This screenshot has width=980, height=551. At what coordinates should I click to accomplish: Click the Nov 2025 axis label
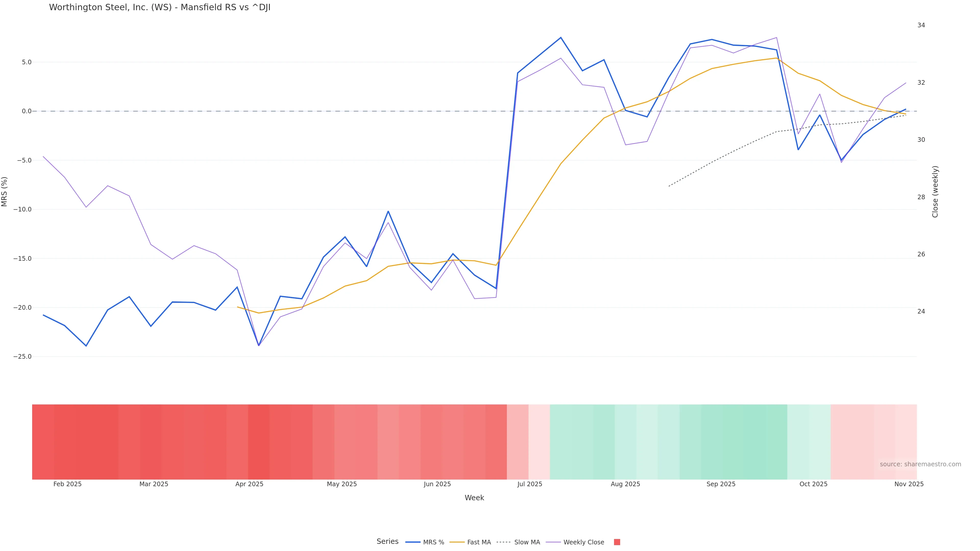pyautogui.click(x=909, y=484)
